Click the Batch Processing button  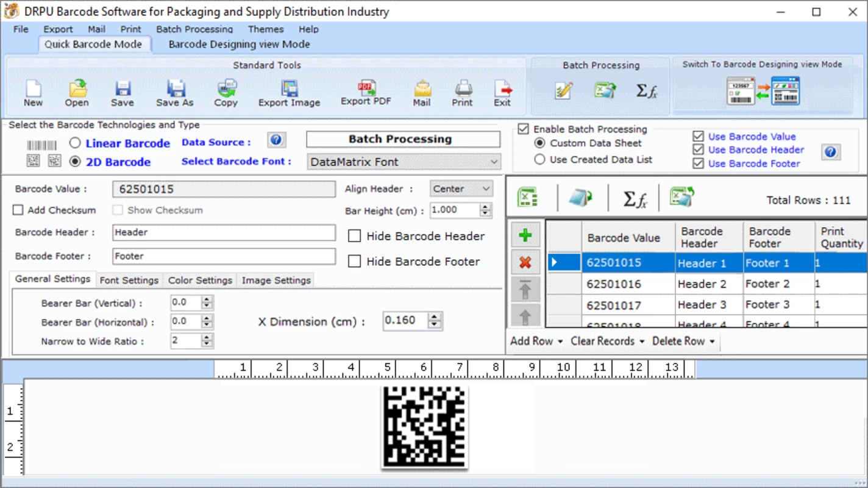coord(403,139)
